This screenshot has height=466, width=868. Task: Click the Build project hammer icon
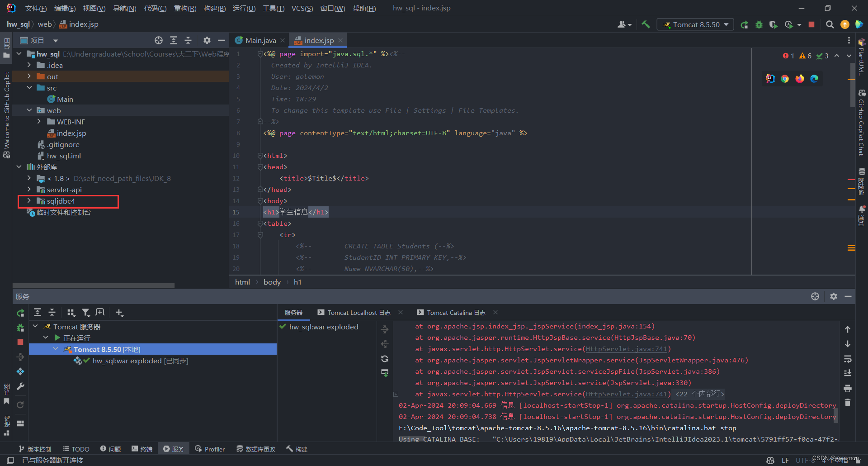click(646, 24)
